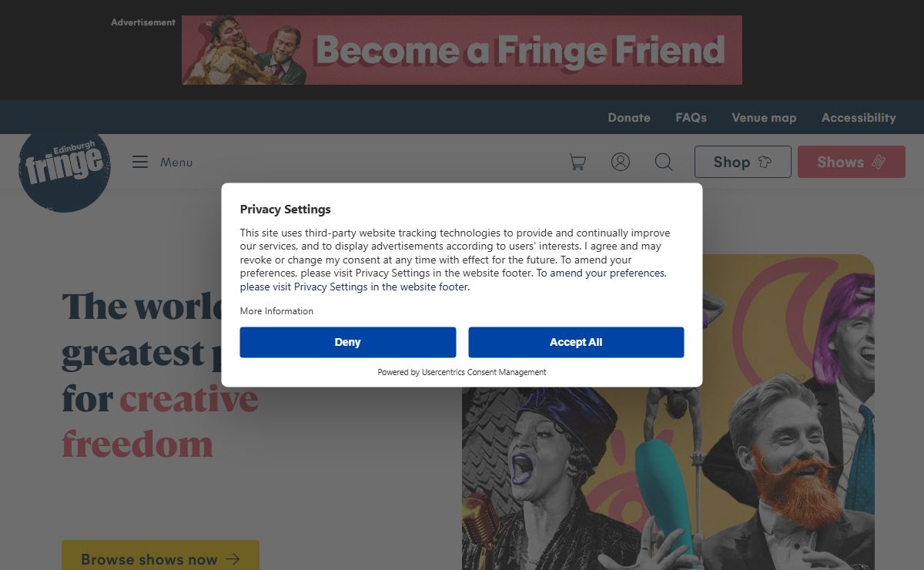Deny tracking in Privacy Settings

point(348,342)
